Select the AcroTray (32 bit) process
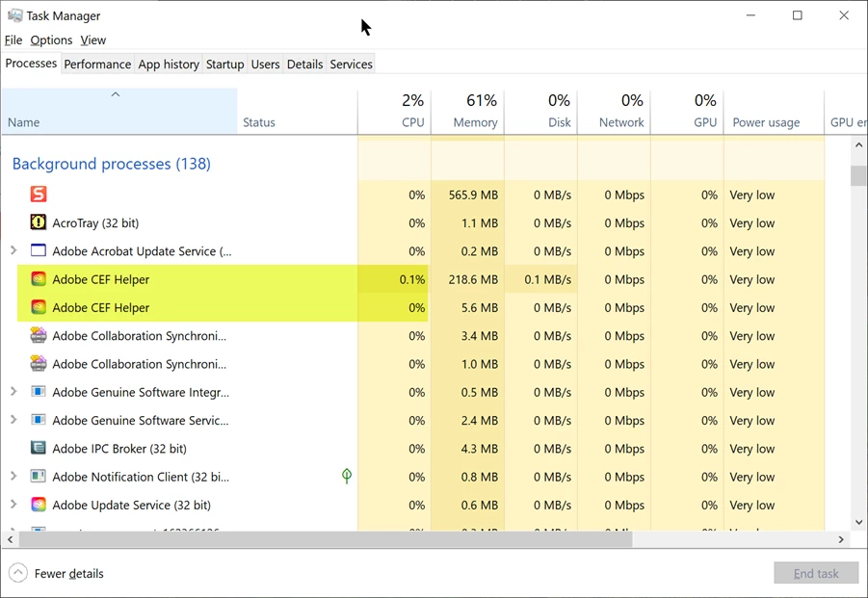The width and height of the screenshot is (868, 598). pyautogui.click(x=95, y=223)
